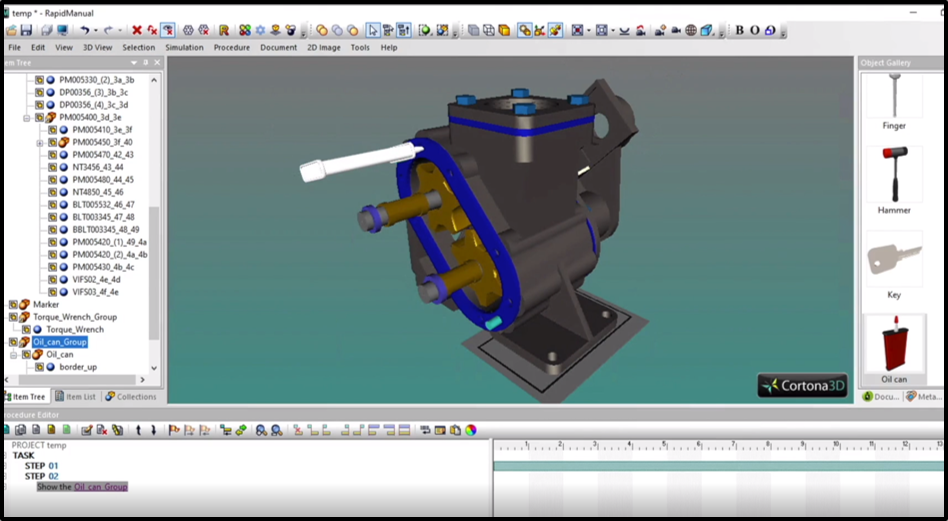Open the 3D View menu
Image resolution: width=948 pixels, height=521 pixels.
tap(97, 47)
